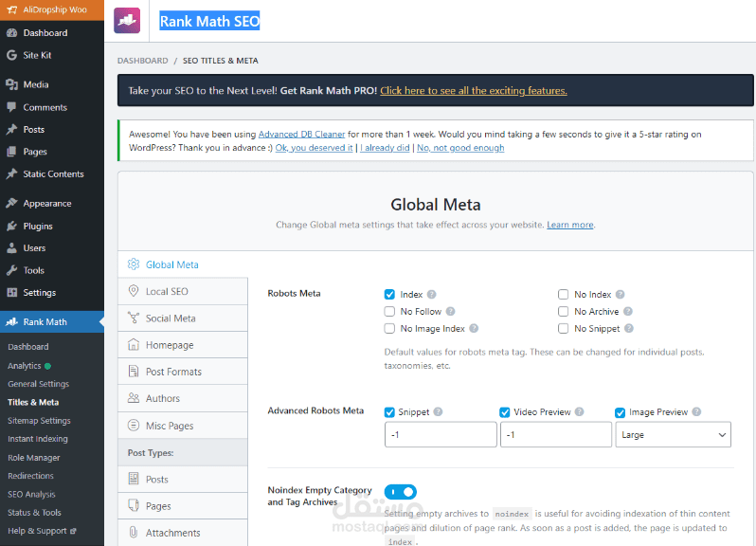Click the Rank Math chart icon in the sidebar
The image size is (756, 546).
tap(12, 321)
